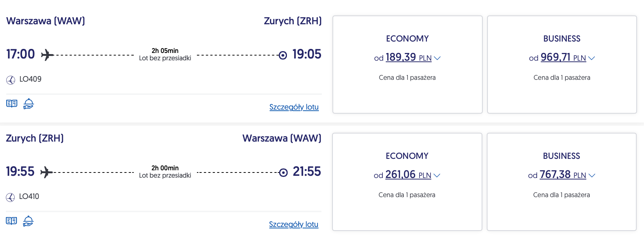Click the LOT airline logo beside LO410
Screen dimensions: 644x235
click(x=10, y=197)
